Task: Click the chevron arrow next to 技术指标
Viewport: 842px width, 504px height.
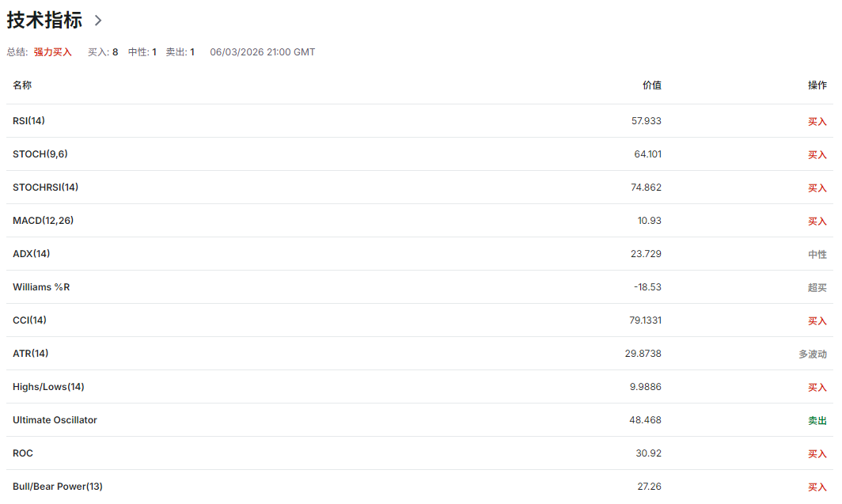Action: point(98,21)
